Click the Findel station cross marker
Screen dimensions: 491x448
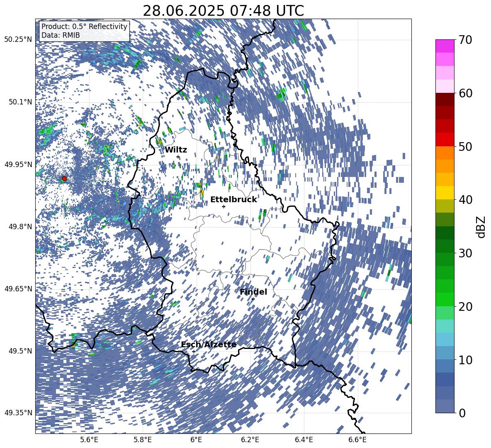253,299
